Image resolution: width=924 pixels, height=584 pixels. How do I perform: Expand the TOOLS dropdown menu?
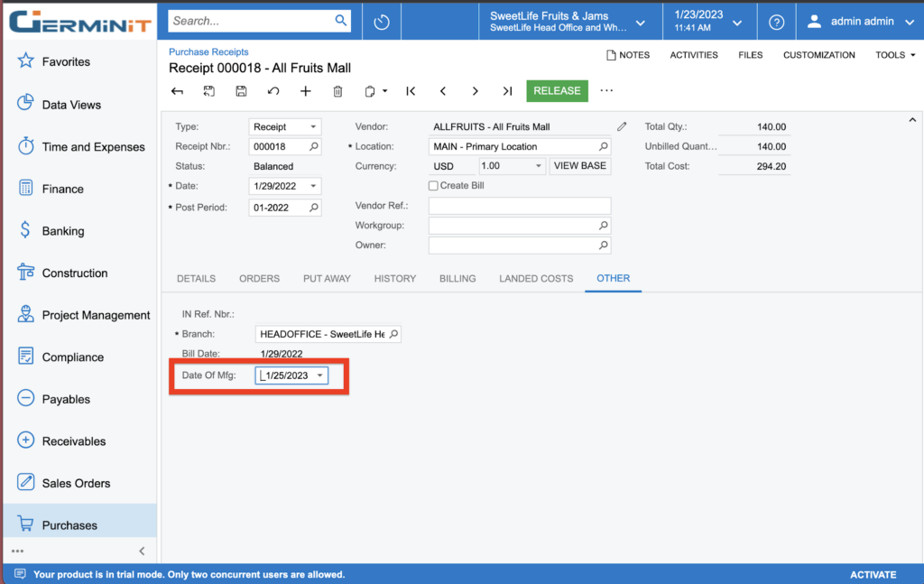click(895, 55)
